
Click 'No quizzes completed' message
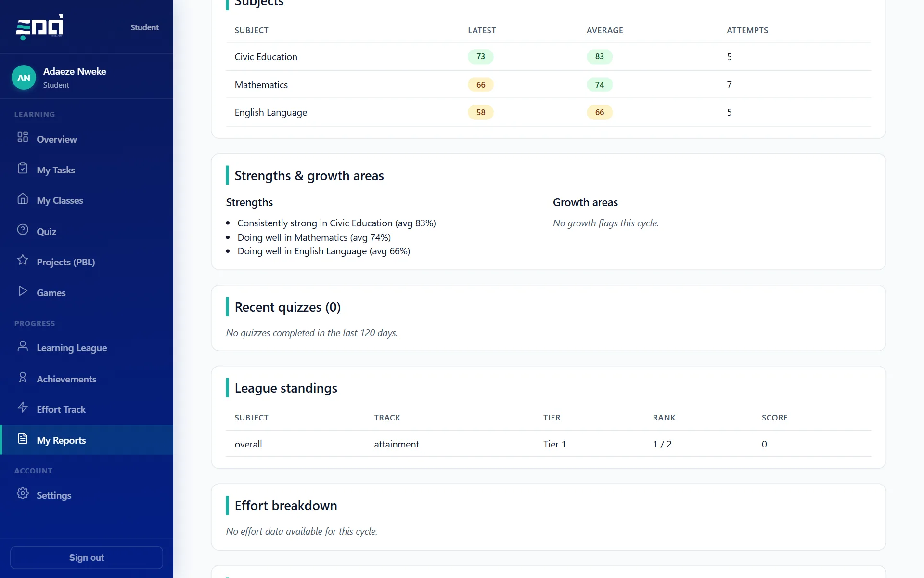[x=312, y=333]
